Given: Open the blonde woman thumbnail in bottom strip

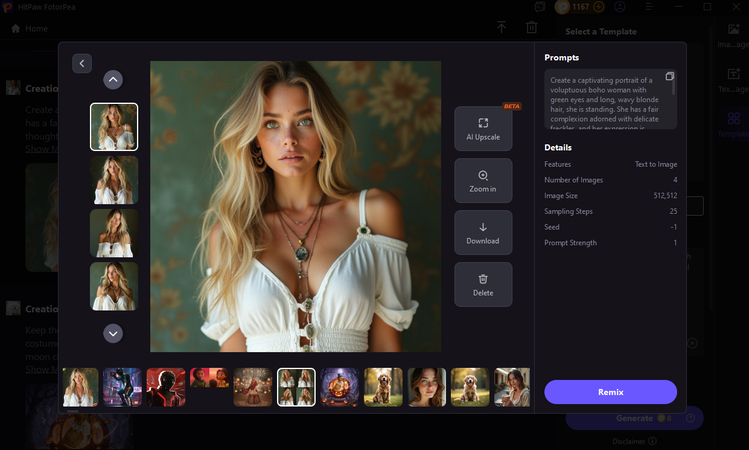Looking at the screenshot, I should tap(80, 387).
